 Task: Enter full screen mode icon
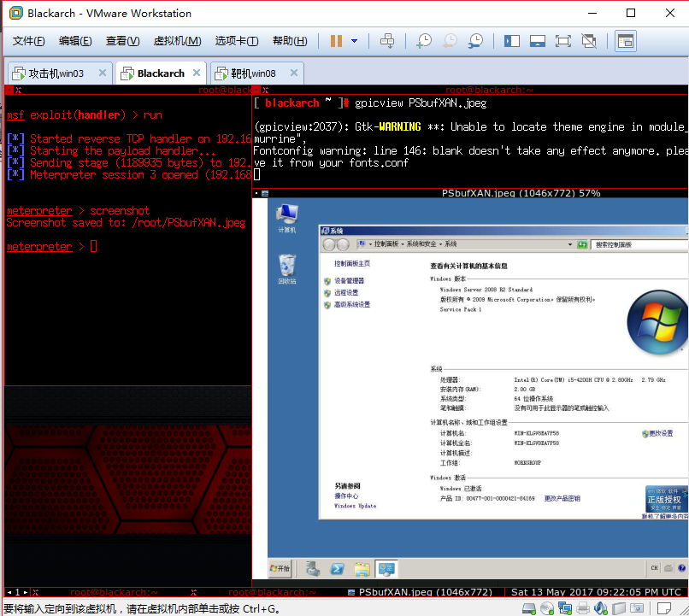click(562, 41)
